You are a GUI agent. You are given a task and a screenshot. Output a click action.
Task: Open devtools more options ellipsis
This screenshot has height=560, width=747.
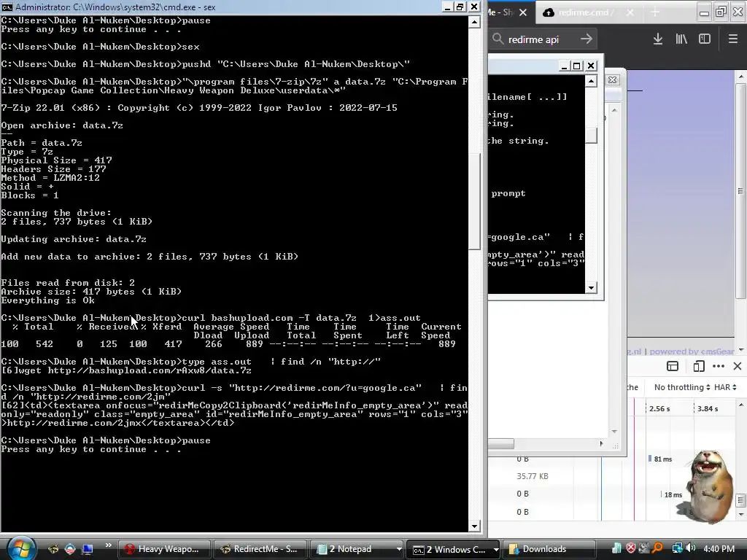719,366
